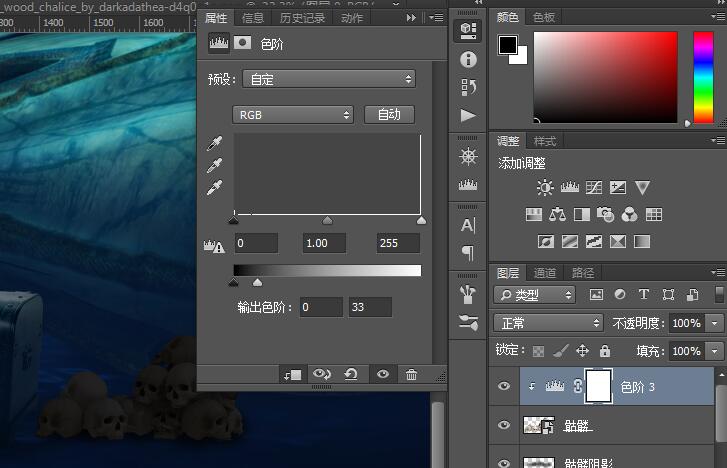
Task: Select the white point eyedropper
Action: point(214,187)
